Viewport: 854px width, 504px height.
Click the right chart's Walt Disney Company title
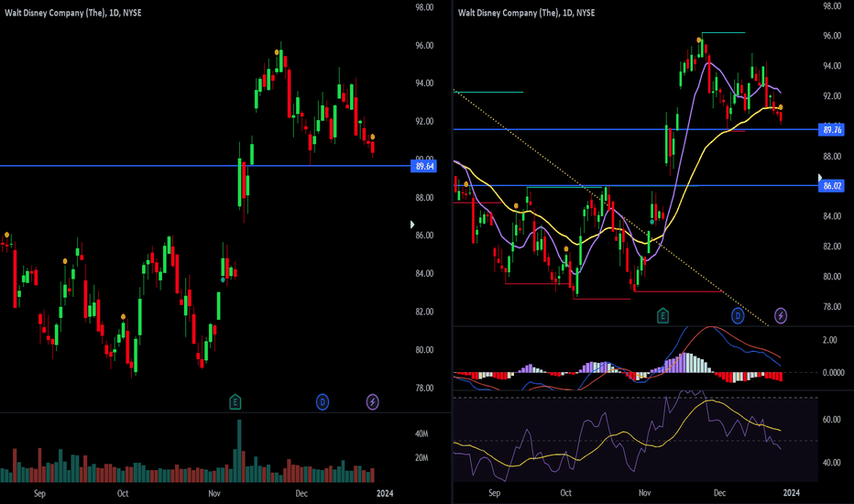[x=526, y=13]
